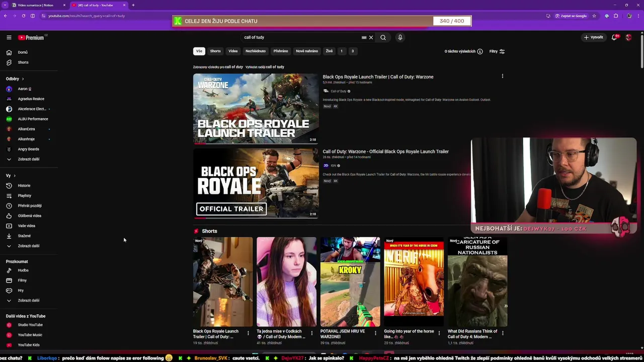This screenshot has height=362, width=644.
Task: Open browser extensions puzzle icon
Action: [616, 16]
